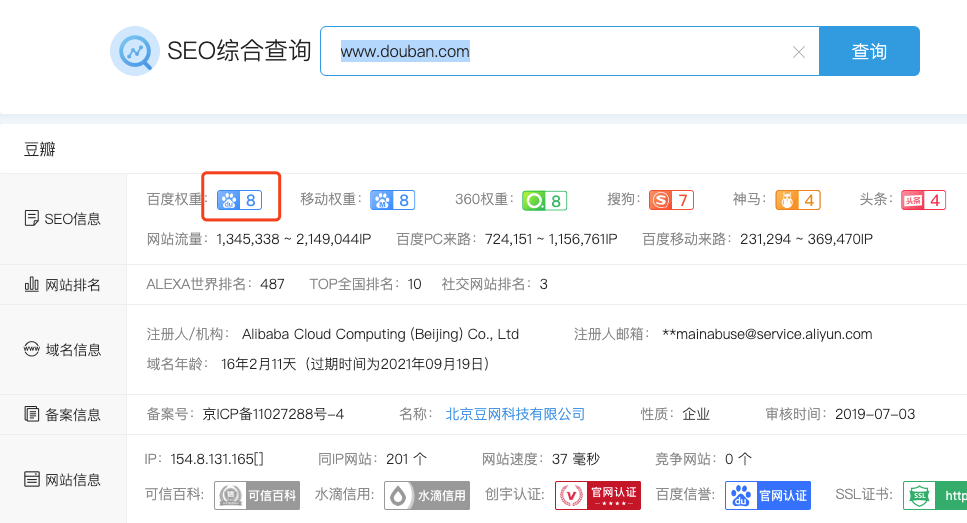
Task: Click the 网站排名 bar chart icon
Action: [31, 284]
